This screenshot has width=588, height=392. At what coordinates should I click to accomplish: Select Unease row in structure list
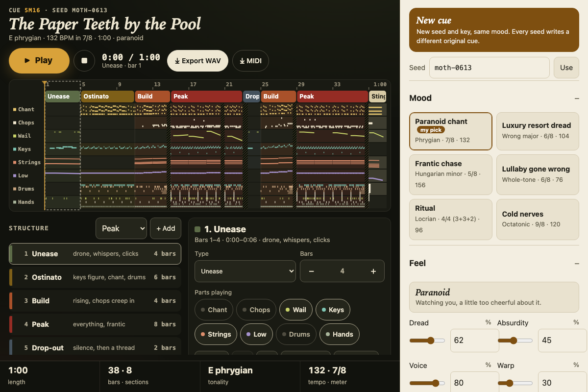tap(95, 254)
